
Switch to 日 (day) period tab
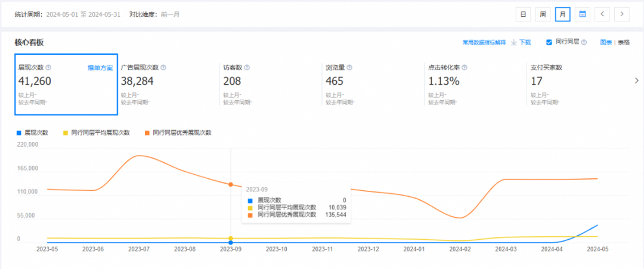(x=523, y=14)
